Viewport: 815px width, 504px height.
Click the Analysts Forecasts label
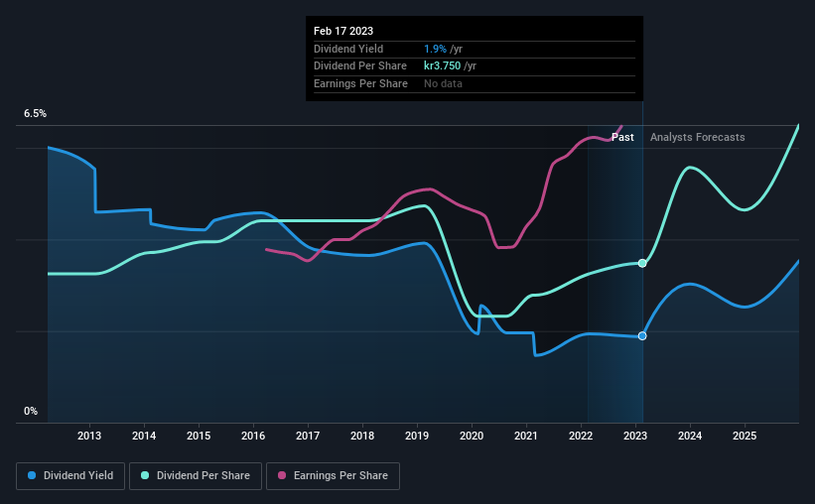pyautogui.click(x=698, y=137)
